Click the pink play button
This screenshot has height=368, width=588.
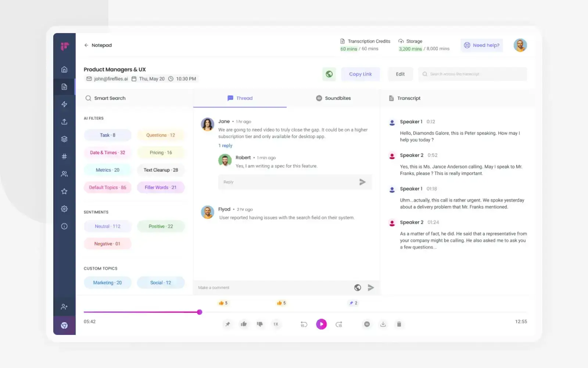pyautogui.click(x=322, y=324)
